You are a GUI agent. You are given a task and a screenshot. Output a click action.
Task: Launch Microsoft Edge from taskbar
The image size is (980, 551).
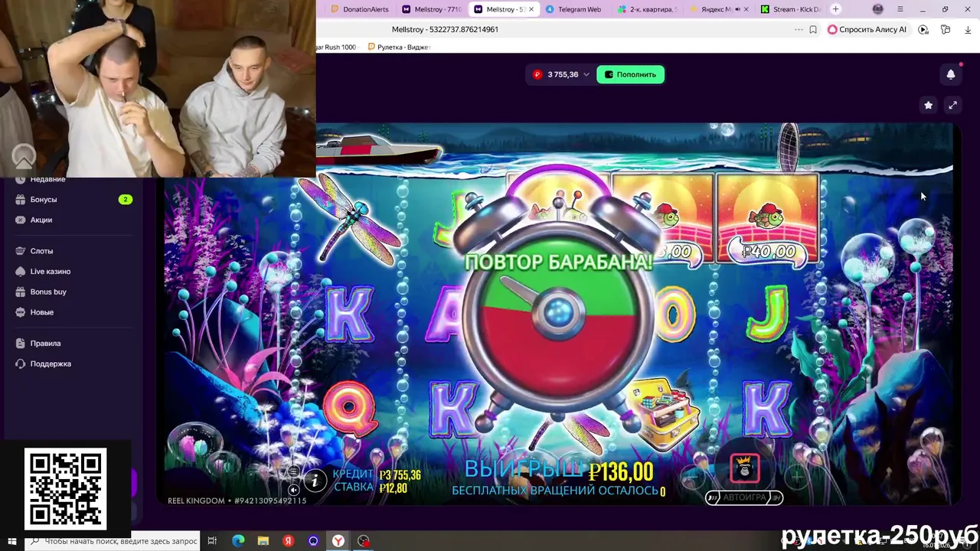tap(238, 541)
